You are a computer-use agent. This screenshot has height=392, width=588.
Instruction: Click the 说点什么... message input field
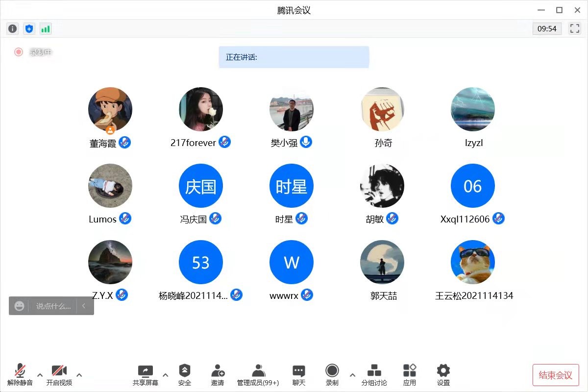pyautogui.click(x=53, y=306)
